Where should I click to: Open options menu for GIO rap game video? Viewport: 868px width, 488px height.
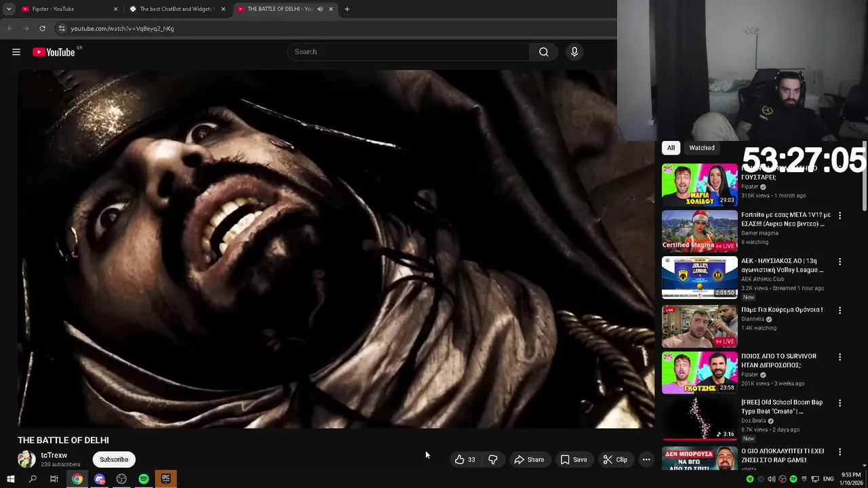coord(840,451)
